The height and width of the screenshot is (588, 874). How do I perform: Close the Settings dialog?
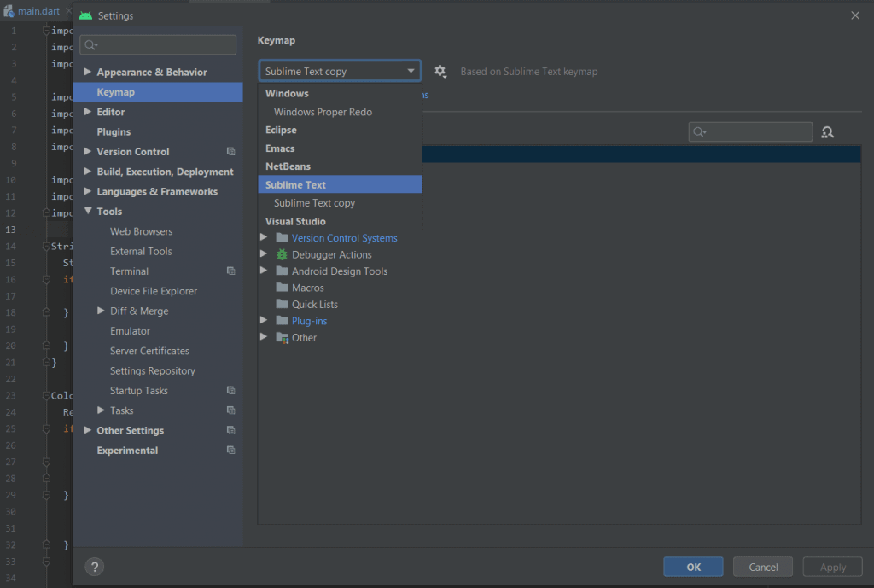[x=855, y=15]
